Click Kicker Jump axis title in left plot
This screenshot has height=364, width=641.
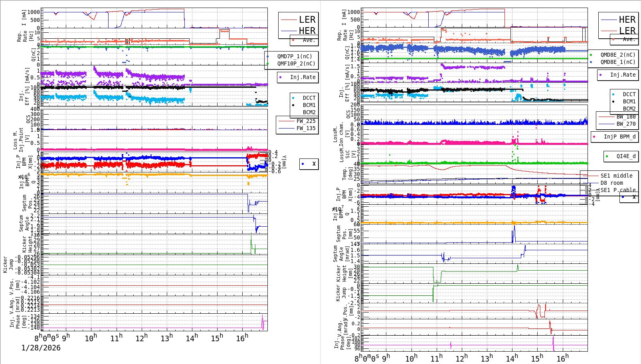click(8, 265)
